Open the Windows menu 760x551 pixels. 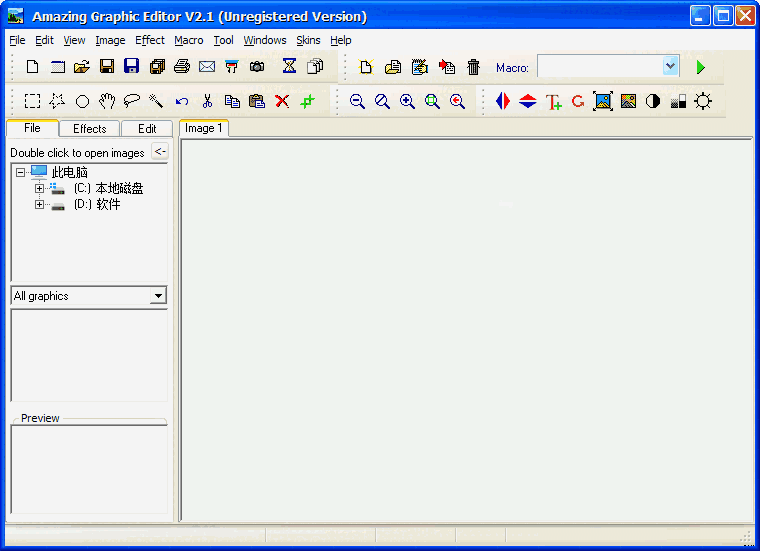[265, 40]
